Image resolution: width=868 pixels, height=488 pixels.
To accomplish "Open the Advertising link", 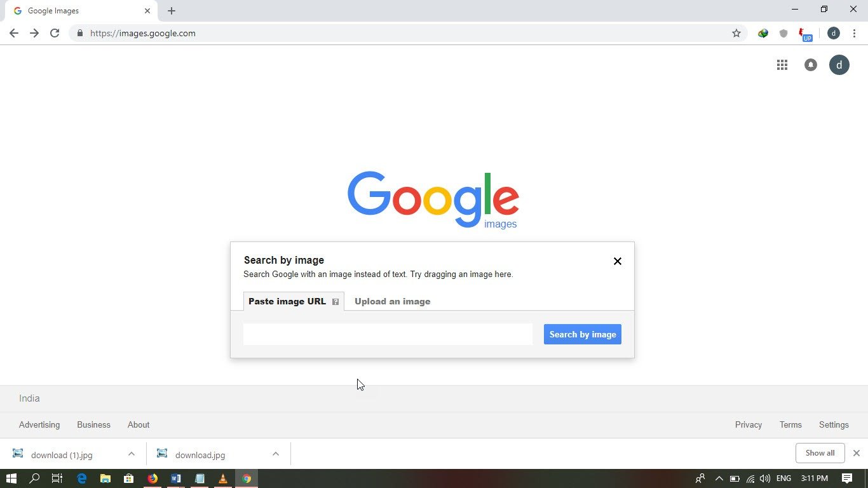I will pos(39,424).
